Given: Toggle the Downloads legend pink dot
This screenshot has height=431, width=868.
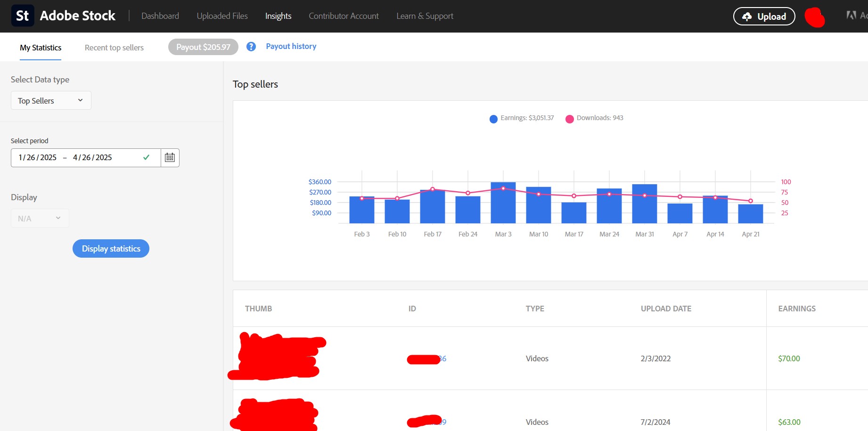Looking at the screenshot, I should tap(570, 119).
